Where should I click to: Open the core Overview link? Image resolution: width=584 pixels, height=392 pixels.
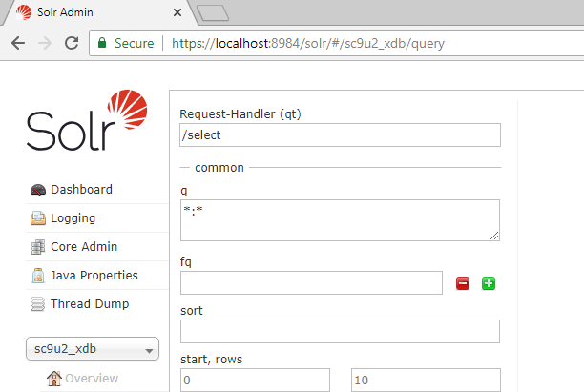click(92, 379)
